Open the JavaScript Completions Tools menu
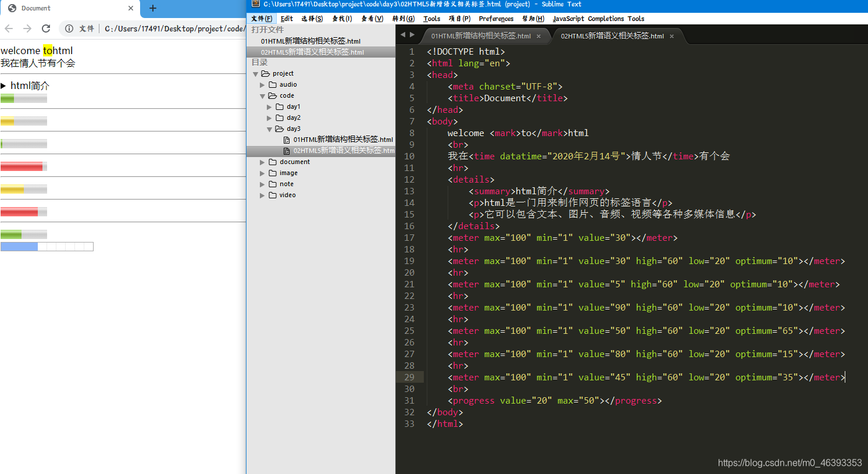 [x=599, y=19]
